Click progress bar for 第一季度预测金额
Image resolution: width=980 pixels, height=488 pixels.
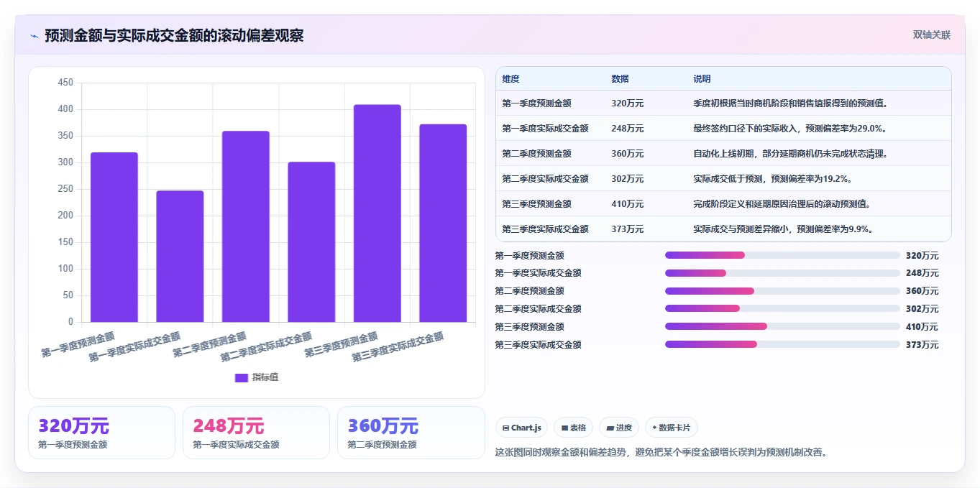(782, 255)
